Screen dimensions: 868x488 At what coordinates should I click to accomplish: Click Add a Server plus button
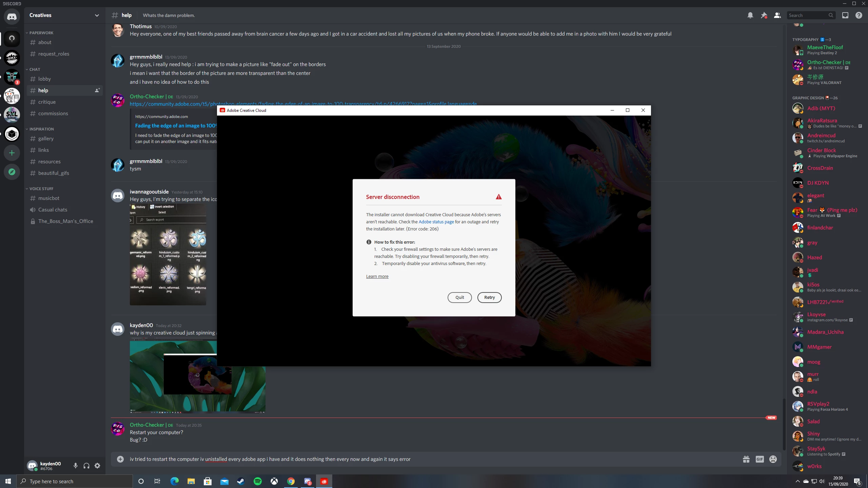(x=12, y=153)
